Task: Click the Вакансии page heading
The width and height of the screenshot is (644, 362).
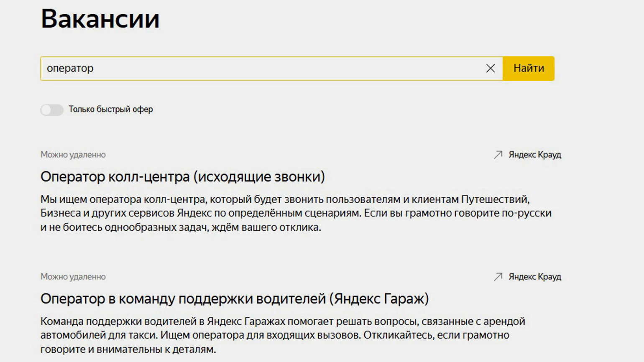Action: (x=100, y=19)
